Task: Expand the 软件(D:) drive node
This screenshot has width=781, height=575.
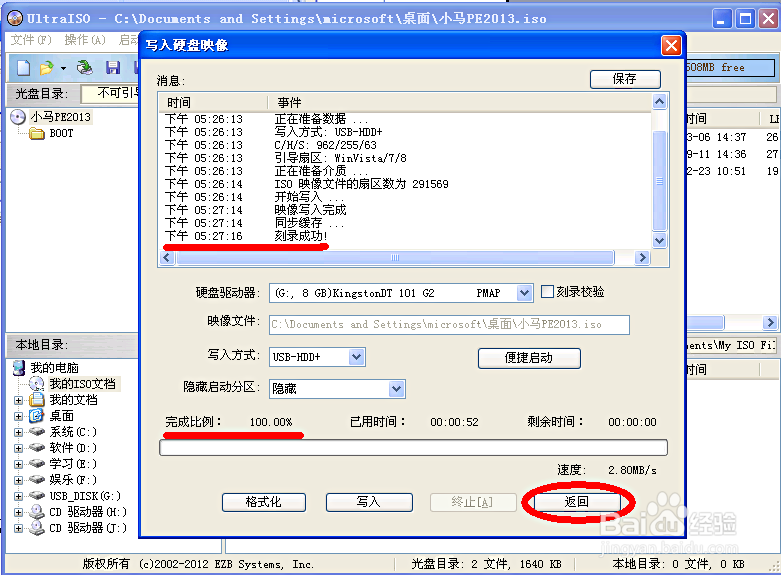Action: pyautogui.click(x=18, y=448)
